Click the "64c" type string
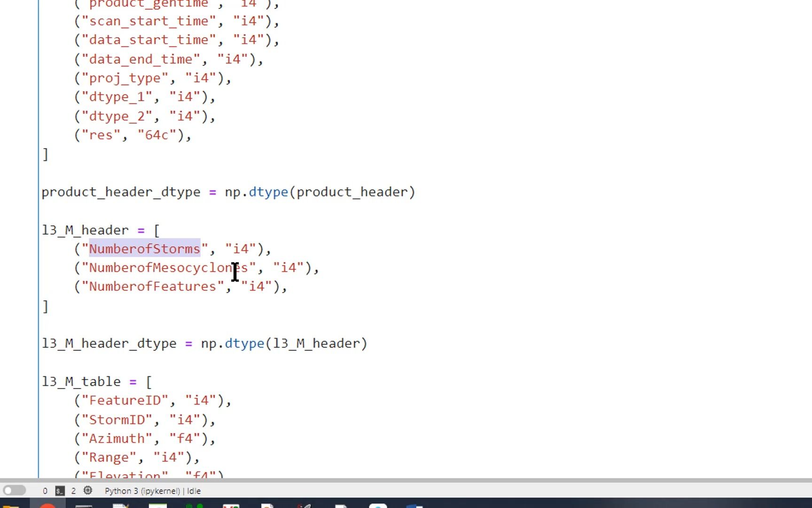 point(156,135)
